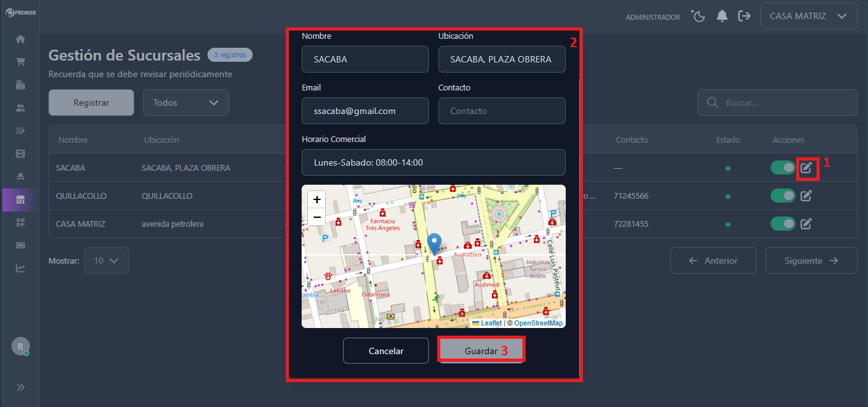
Task: Toggle CASA MATRIZ row active switch
Action: pos(783,224)
